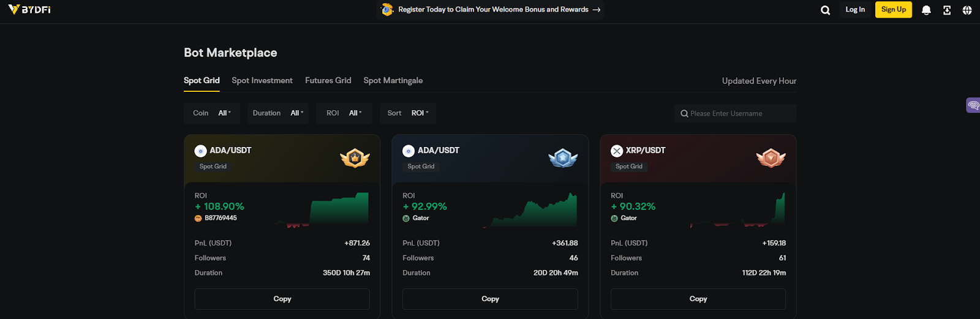Open the language globe icon
This screenshot has width=980, height=319.
[967, 10]
